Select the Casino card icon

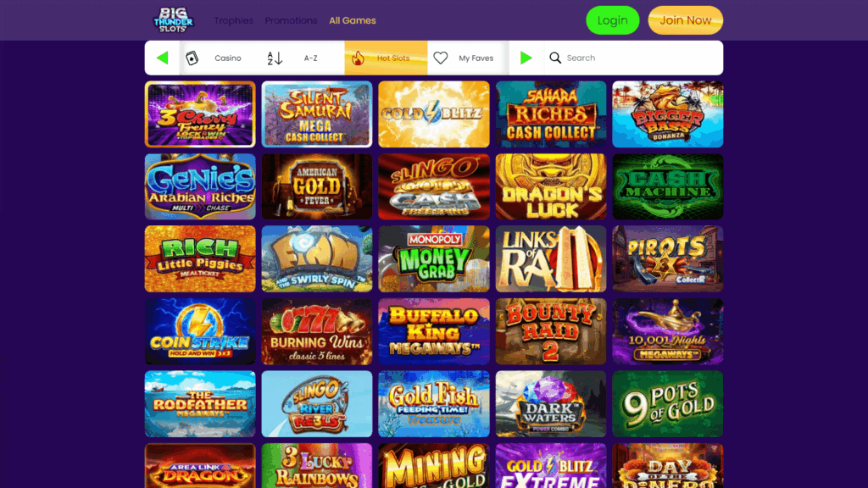click(x=192, y=58)
